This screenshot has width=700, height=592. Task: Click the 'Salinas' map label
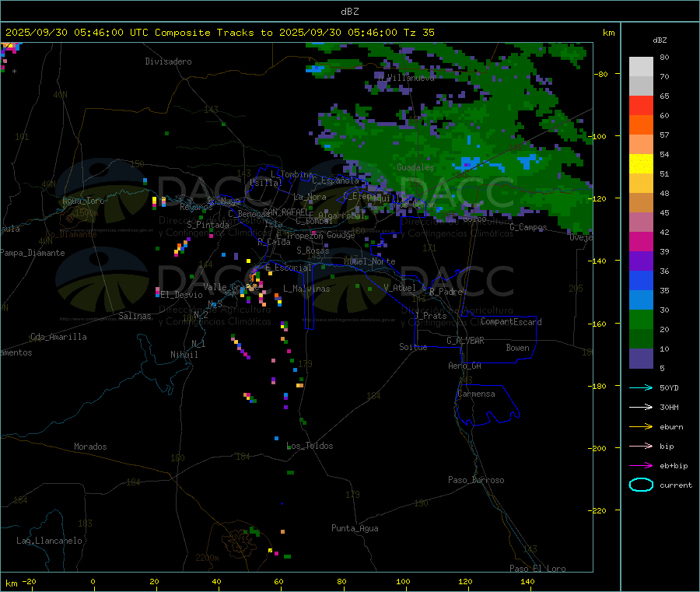135,316
